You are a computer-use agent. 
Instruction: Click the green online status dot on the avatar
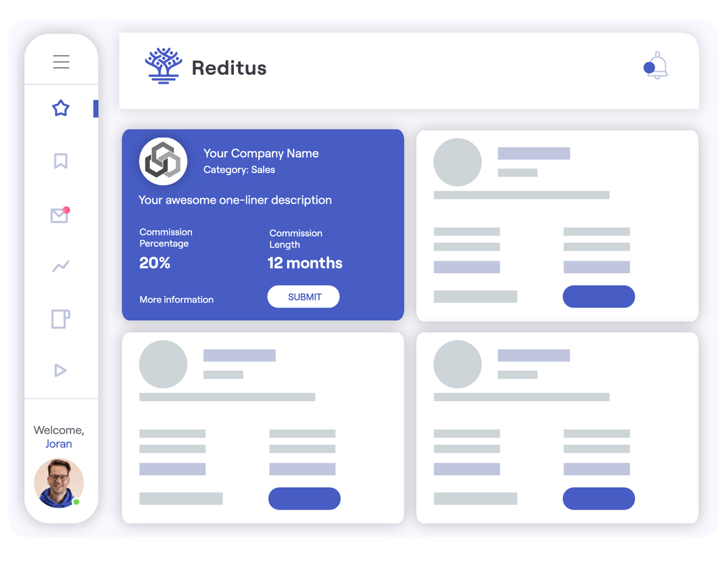tap(77, 501)
